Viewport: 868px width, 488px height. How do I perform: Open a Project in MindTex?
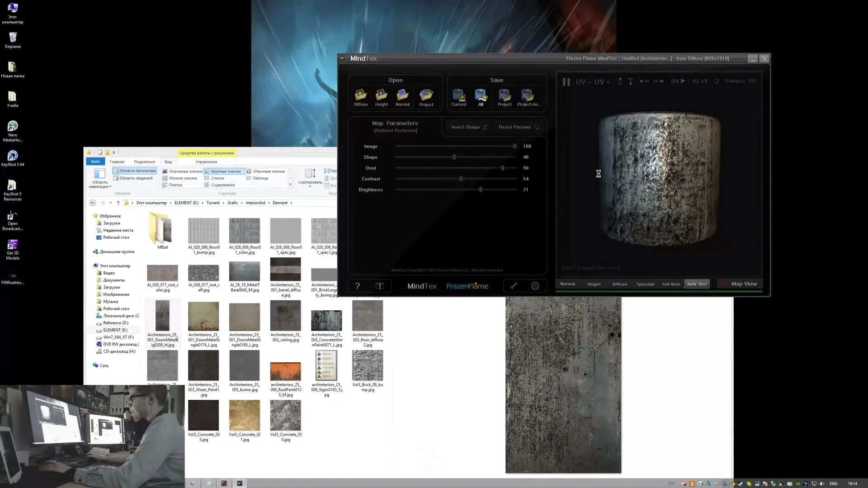426,97
